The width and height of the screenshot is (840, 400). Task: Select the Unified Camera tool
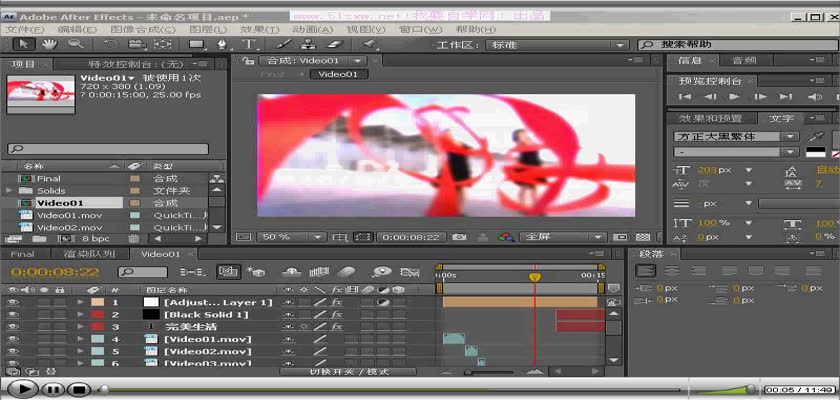137,44
